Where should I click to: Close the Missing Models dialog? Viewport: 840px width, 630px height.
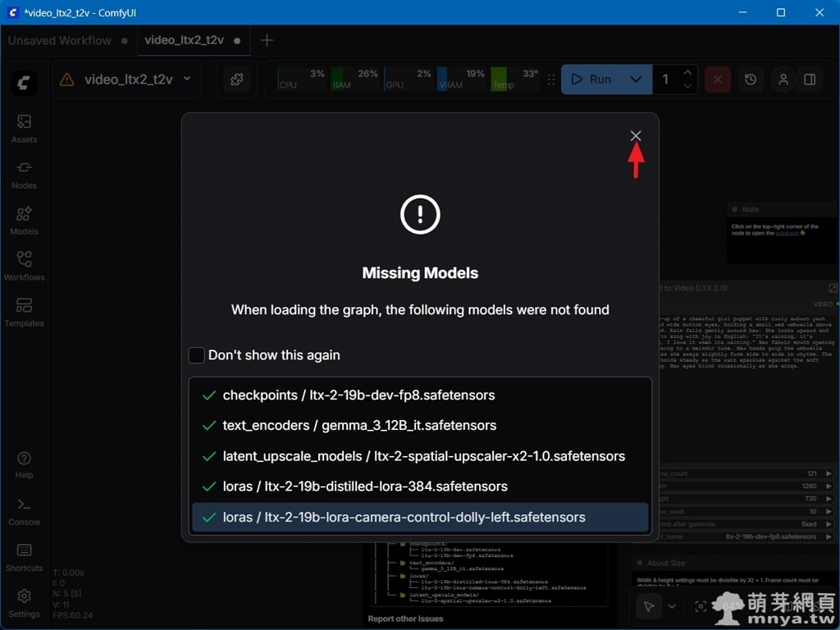pyautogui.click(x=636, y=136)
